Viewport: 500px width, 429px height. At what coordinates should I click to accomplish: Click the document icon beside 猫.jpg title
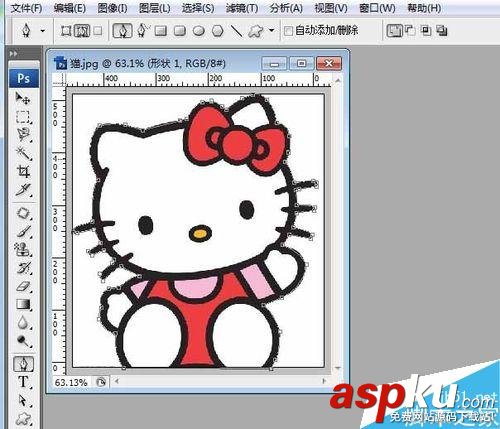point(61,63)
